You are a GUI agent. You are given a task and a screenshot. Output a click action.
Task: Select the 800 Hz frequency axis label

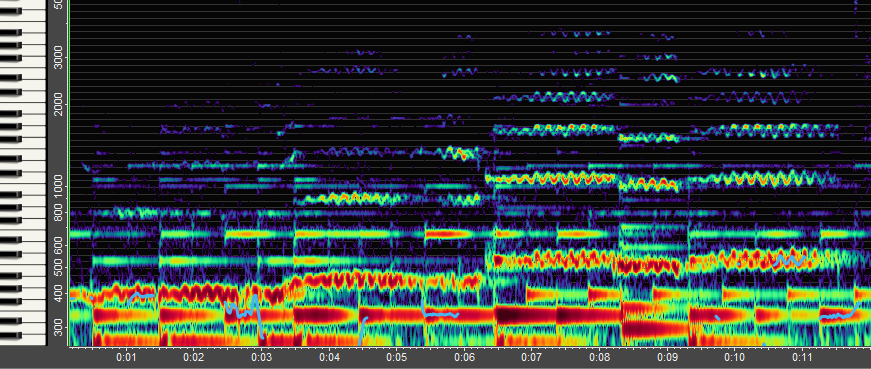[58, 213]
